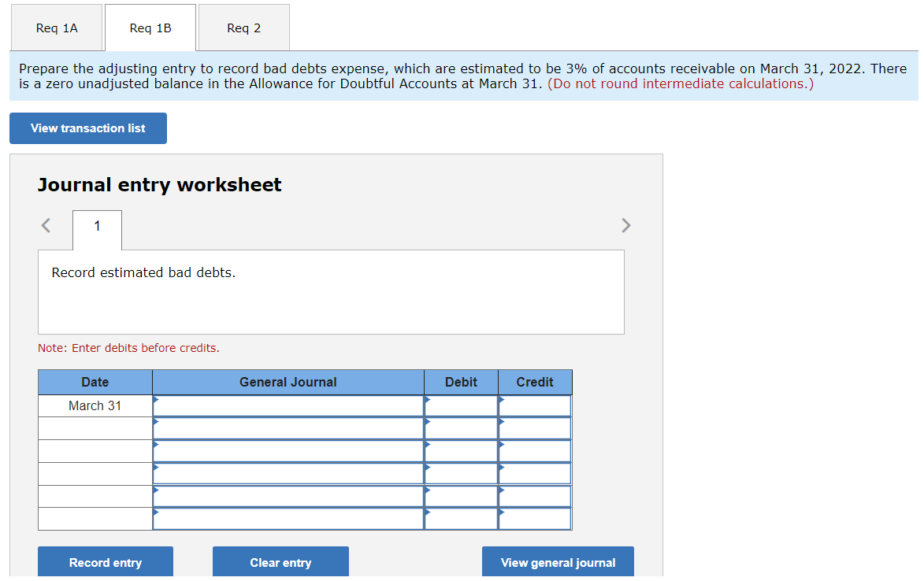Open the Req 2 tab
This screenshot has width=924, height=581.
pos(244,28)
